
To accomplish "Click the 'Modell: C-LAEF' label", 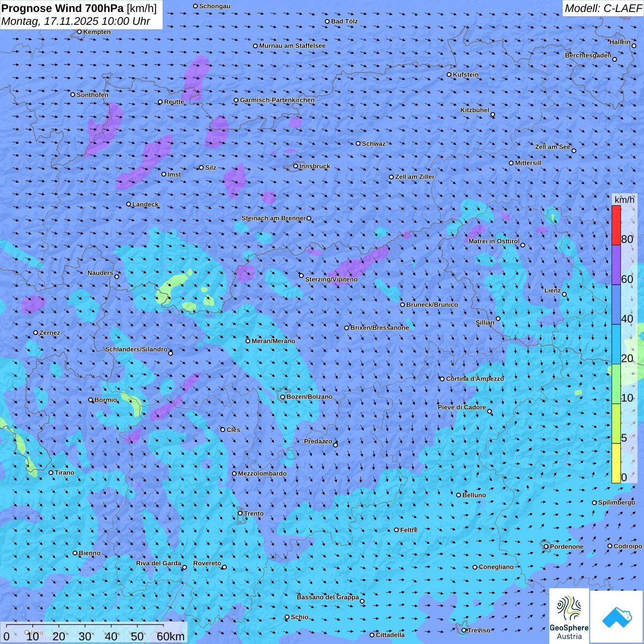I will point(603,8).
